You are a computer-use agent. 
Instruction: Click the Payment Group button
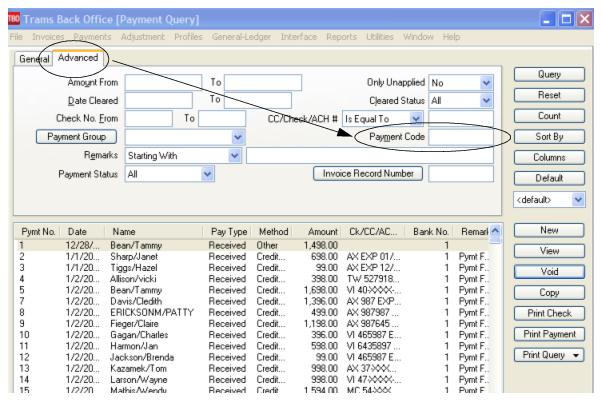(x=76, y=137)
